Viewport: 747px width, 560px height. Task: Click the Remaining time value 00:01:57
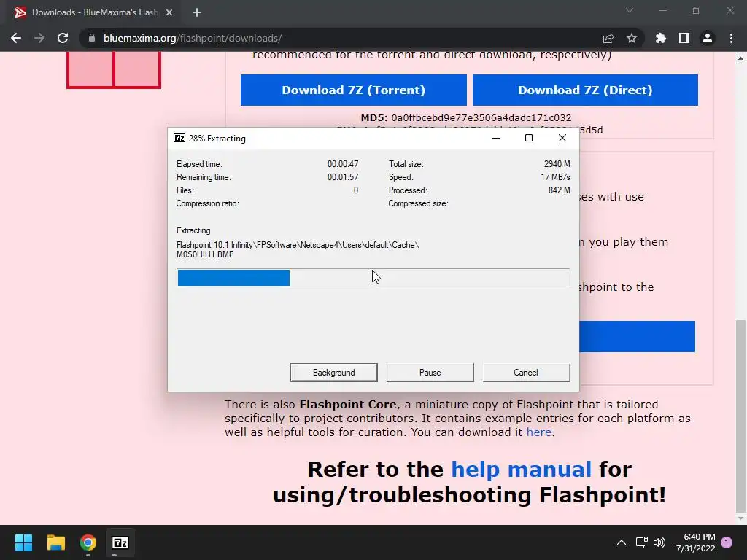343,177
